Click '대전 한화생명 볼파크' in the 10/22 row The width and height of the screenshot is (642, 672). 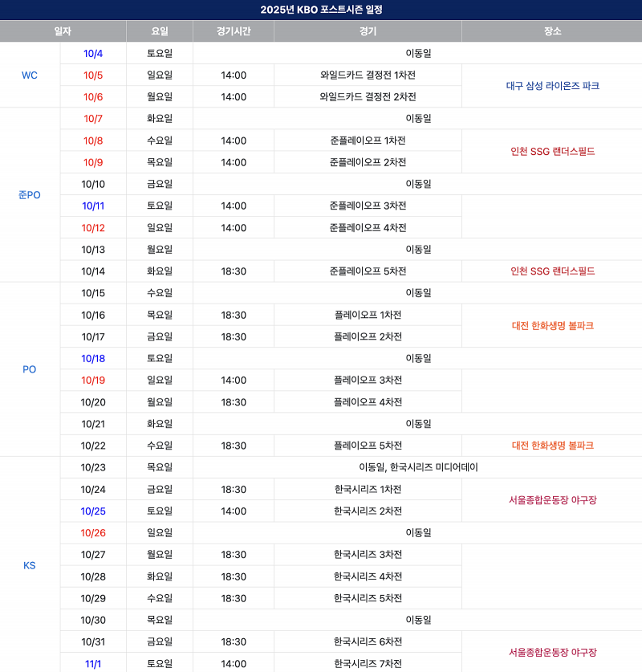click(x=552, y=446)
